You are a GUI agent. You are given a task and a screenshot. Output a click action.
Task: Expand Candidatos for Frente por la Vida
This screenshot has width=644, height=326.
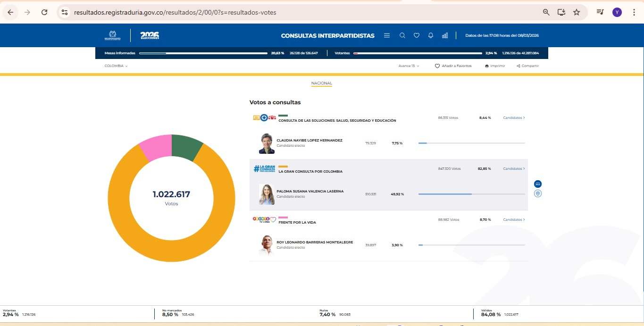[x=514, y=220]
